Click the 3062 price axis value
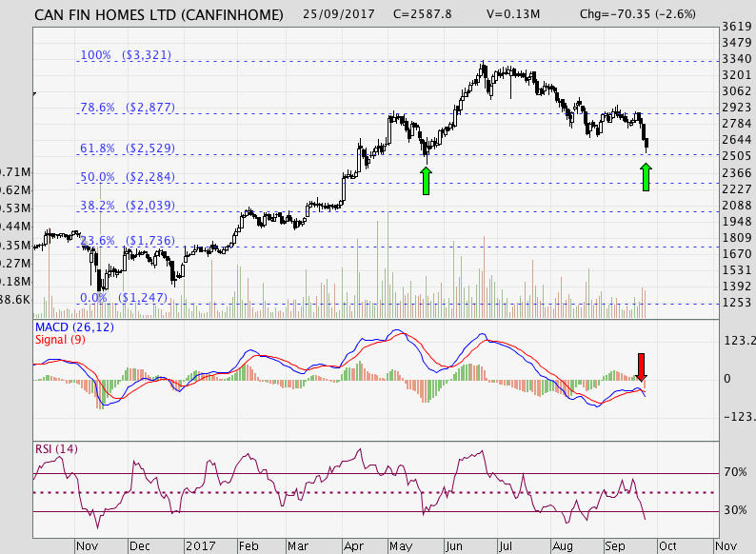756x554 pixels. [x=737, y=91]
